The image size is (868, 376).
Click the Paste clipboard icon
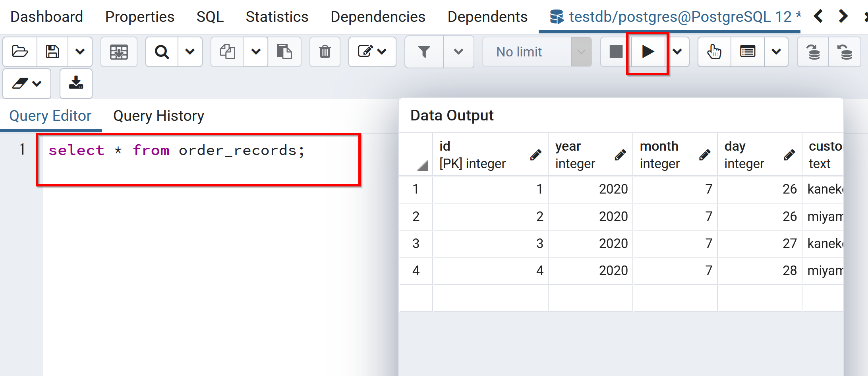[284, 52]
